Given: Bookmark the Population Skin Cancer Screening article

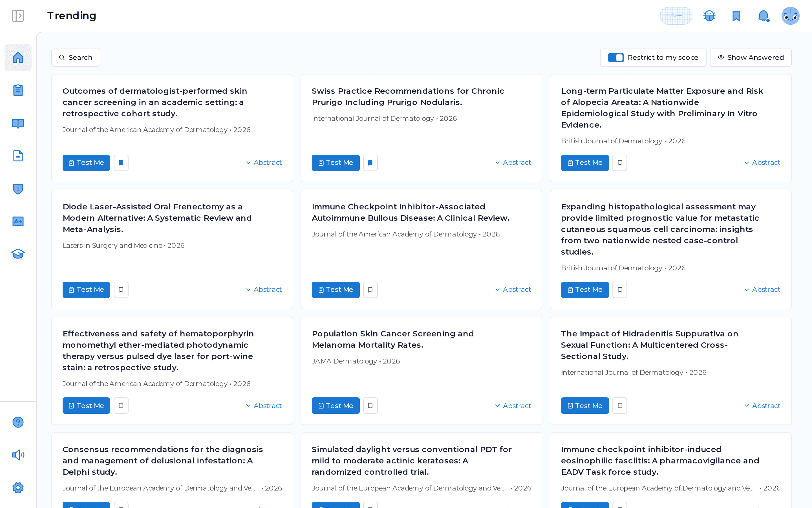Looking at the screenshot, I should click(370, 406).
